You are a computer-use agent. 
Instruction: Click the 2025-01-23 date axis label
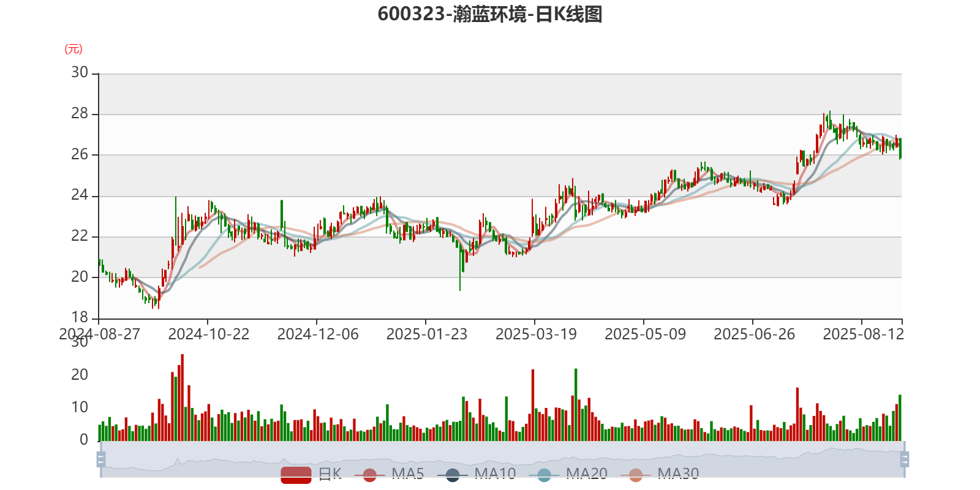[x=427, y=334]
